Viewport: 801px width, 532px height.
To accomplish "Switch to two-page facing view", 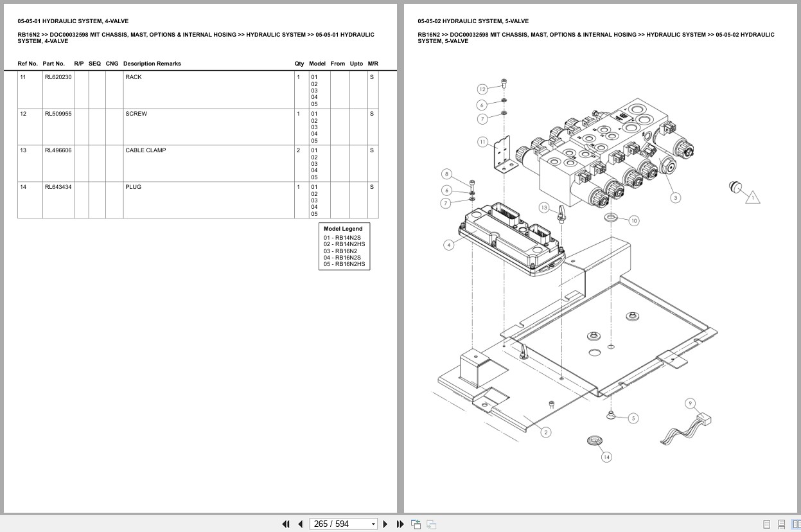I will (x=796, y=524).
